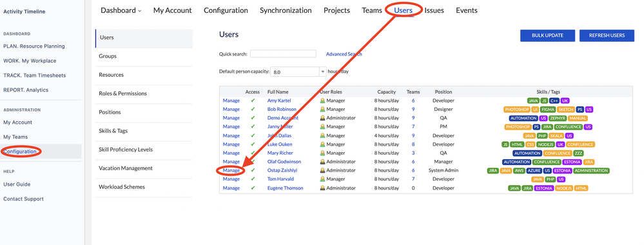This screenshot has height=245, width=644.
Task: Click the ZEPHYR tag in Demo Account's row
Action: pos(558,118)
